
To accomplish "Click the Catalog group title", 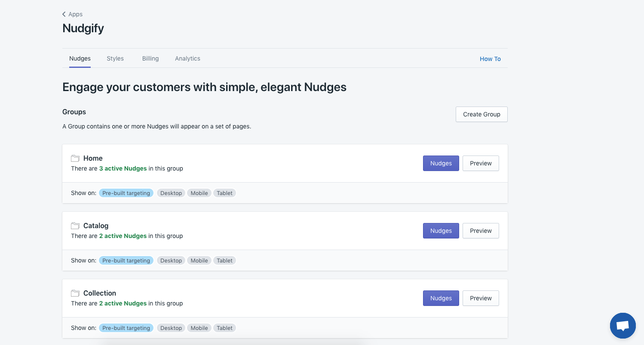I will 96,226.
